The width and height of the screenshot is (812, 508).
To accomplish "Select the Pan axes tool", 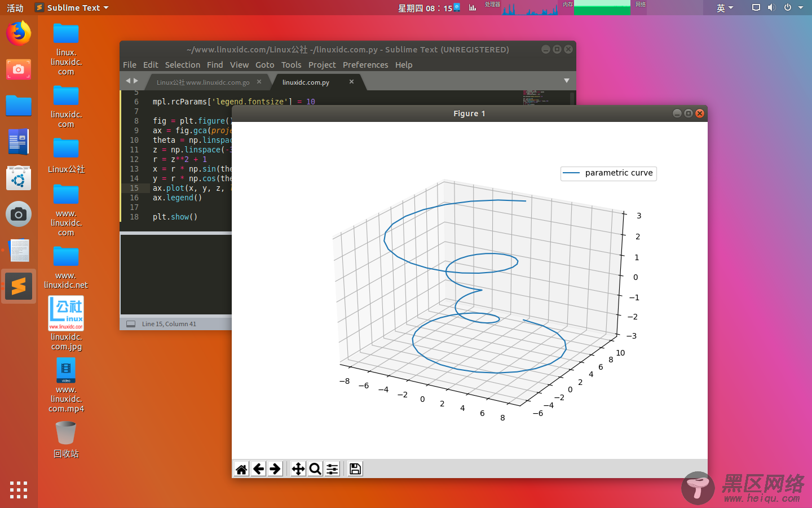I will click(298, 469).
